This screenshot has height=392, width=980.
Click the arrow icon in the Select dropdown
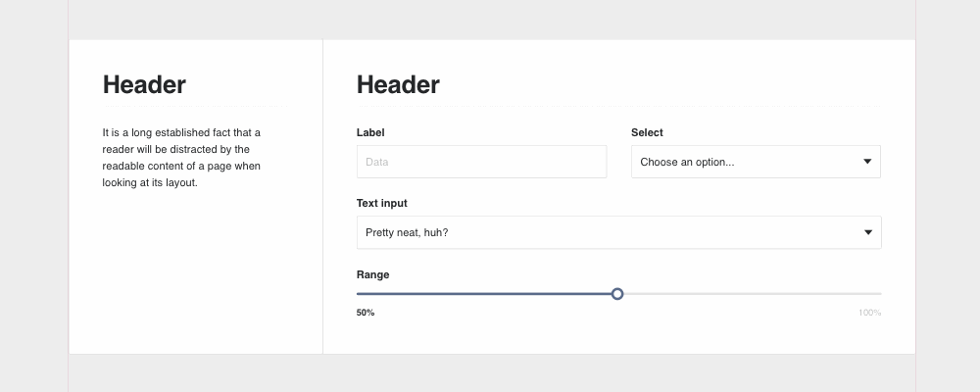pyautogui.click(x=867, y=162)
